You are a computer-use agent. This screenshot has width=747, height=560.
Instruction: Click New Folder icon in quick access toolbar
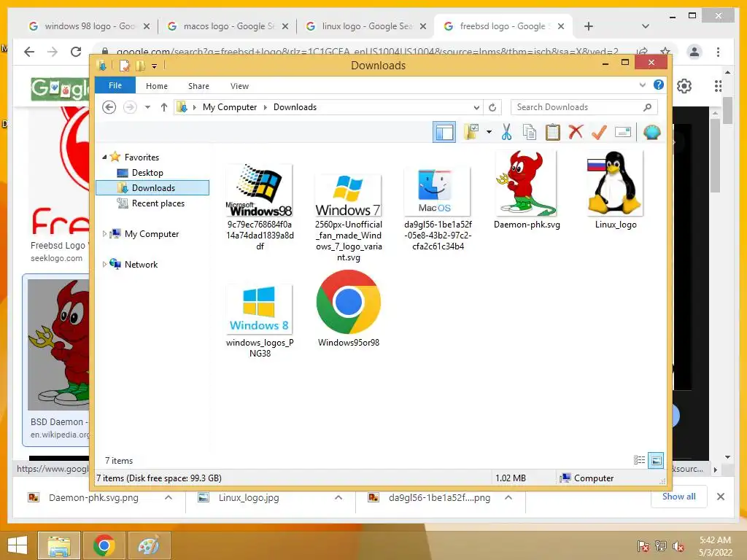coord(140,65)
